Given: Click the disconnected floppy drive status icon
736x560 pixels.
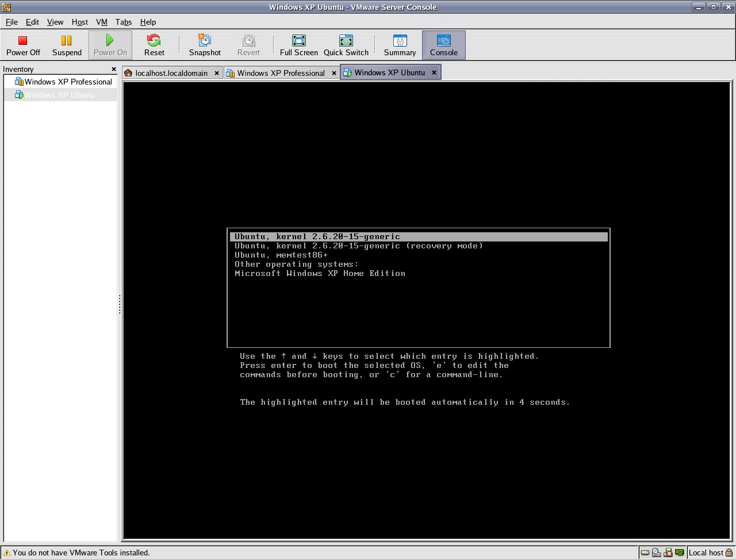Looking at the screenshot, I should point(668,553).
